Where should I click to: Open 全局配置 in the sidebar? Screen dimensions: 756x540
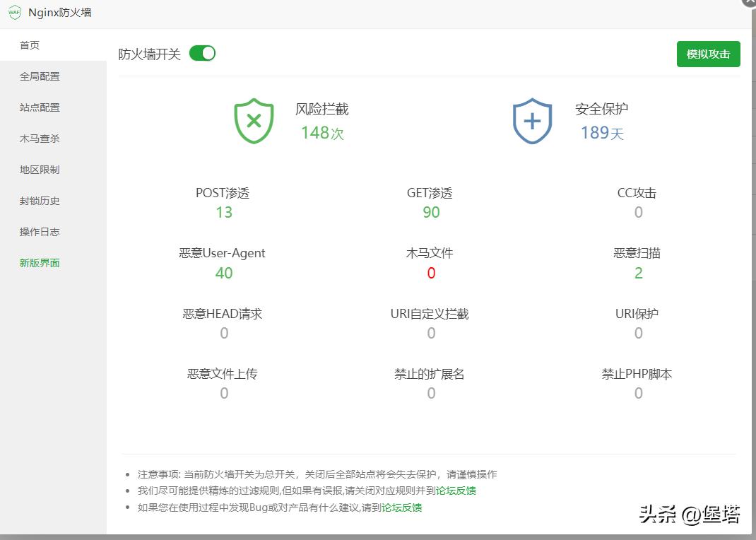click(40, 76)
